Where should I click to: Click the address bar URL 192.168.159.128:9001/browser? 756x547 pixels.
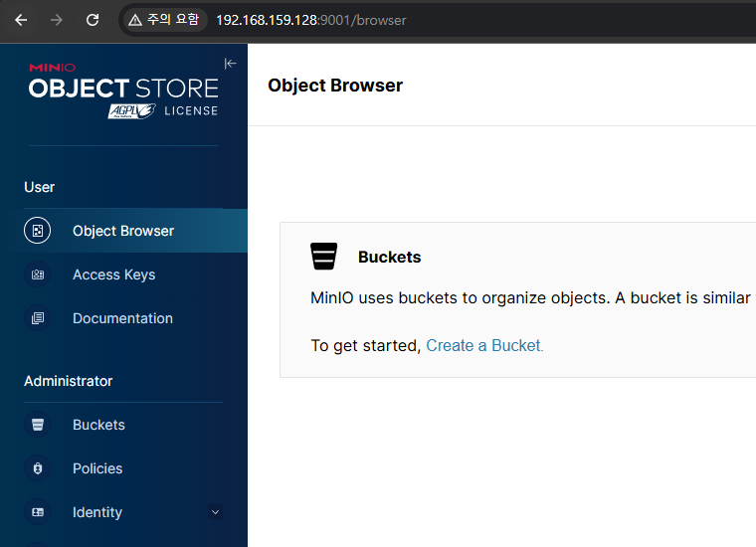pos(311,20)
